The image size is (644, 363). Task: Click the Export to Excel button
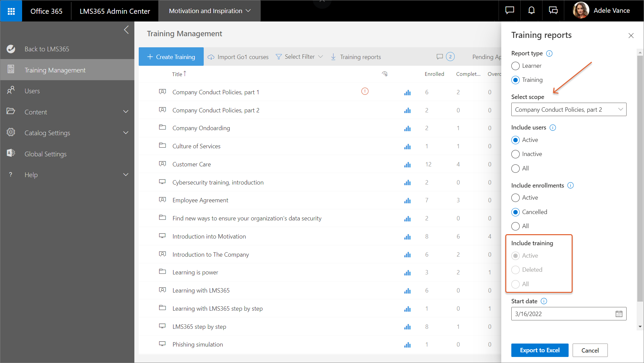(539, 350)
